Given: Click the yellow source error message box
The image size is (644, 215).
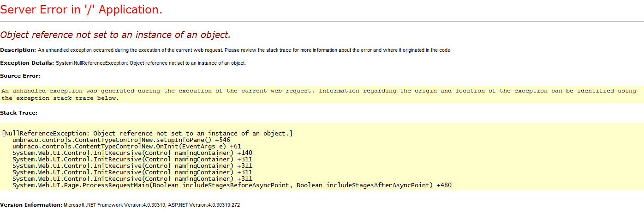Looking at the screenshot, I should 322,94.
